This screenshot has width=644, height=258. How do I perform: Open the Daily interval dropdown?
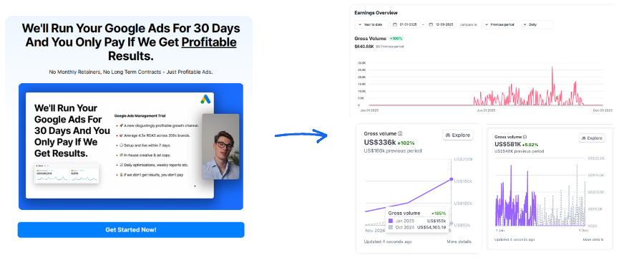(x=536, y=24)
